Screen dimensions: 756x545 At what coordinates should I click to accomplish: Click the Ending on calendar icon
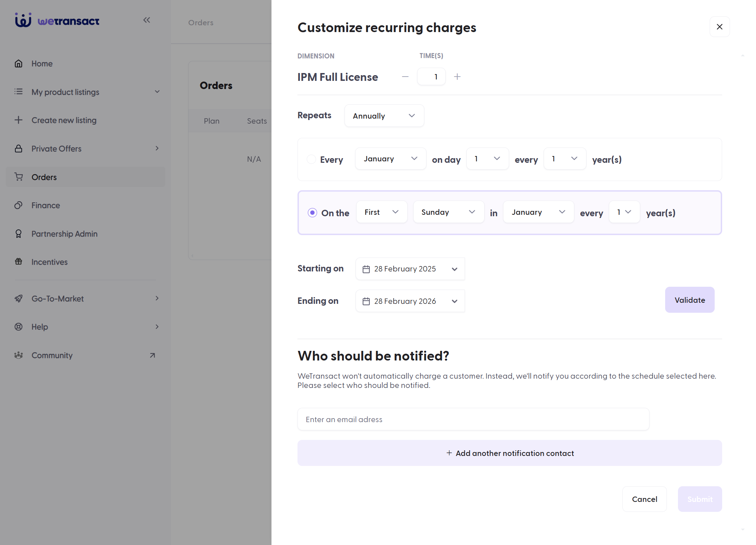click(x=366, y=301)
